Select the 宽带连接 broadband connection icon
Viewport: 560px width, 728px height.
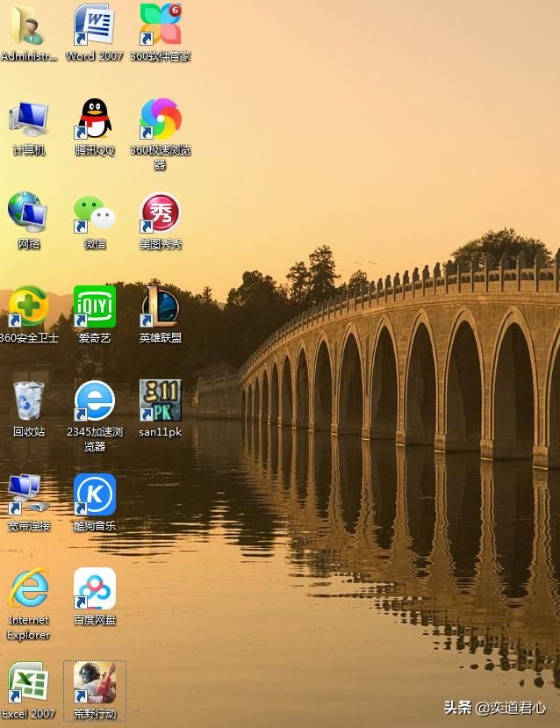[29, 495]
